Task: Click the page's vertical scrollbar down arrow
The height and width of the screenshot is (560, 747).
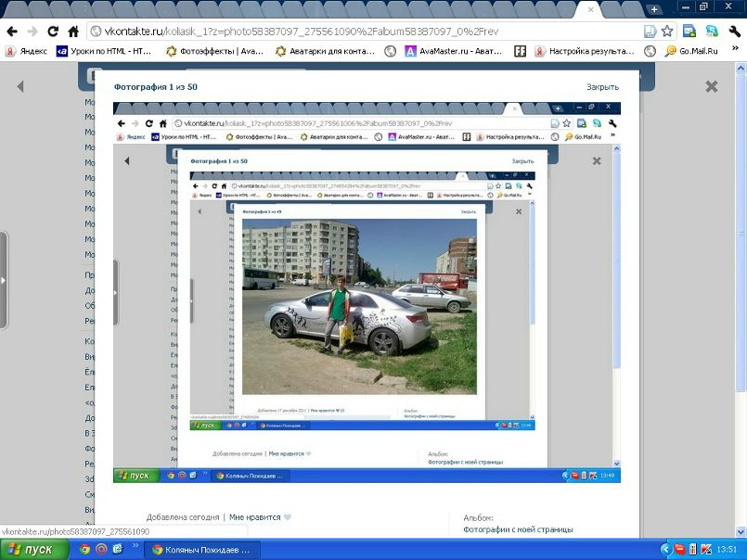Action: point(741,531)
